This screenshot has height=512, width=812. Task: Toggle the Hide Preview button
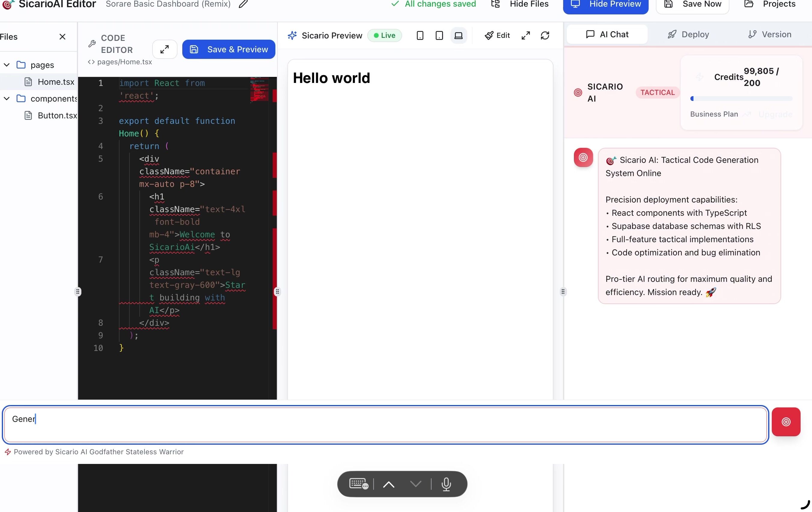[x=605, y=5]
